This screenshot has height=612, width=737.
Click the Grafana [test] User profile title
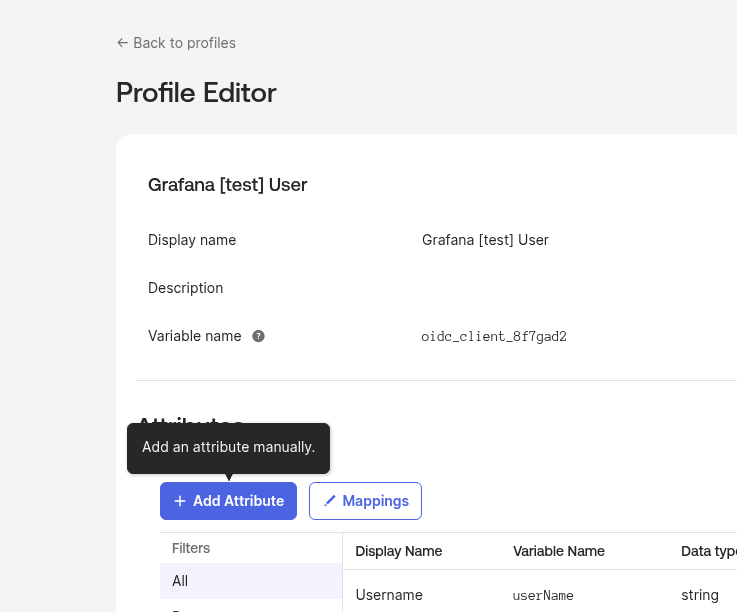(227, 185)
